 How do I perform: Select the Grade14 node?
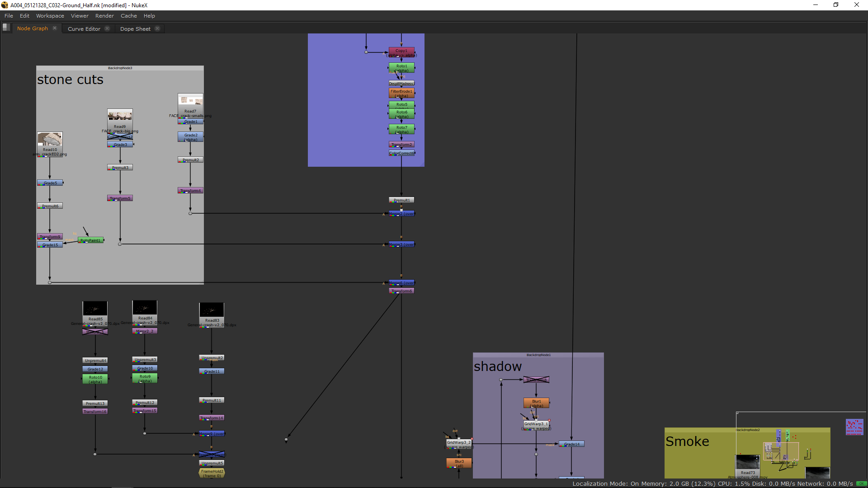(x=571, y=444)
